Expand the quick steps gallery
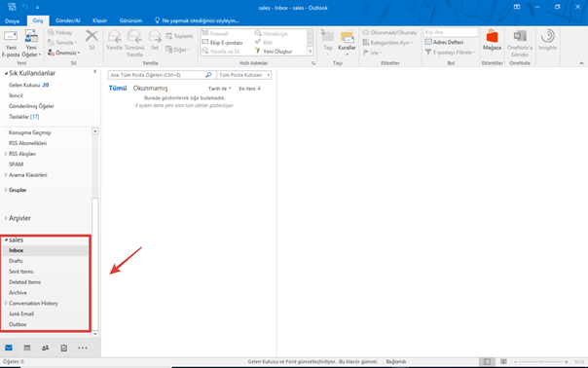The image size is (588, 368). point(311,52)
